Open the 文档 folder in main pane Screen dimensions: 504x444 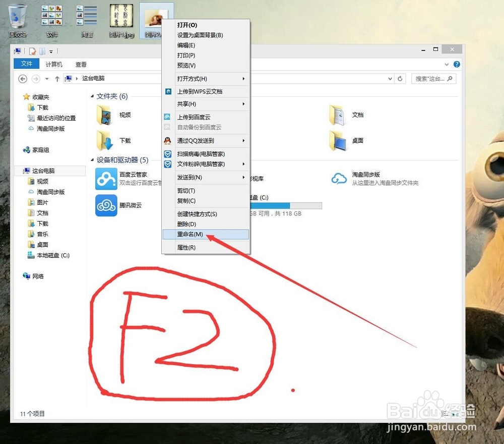coord(337,115)
